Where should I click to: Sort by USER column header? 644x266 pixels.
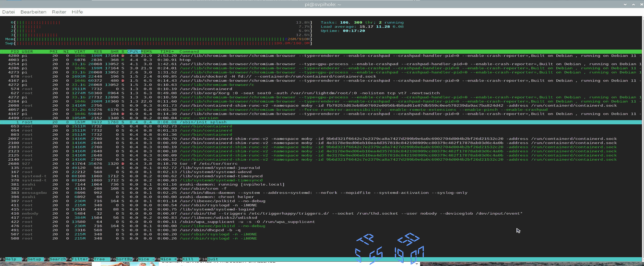[x=27, y=51]
